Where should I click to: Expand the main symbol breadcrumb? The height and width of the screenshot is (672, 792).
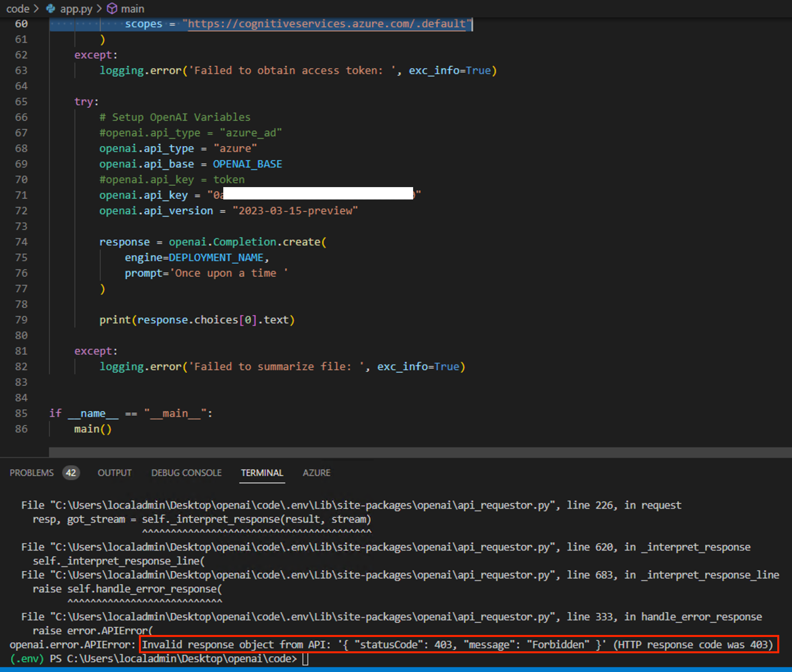[133, 8]
